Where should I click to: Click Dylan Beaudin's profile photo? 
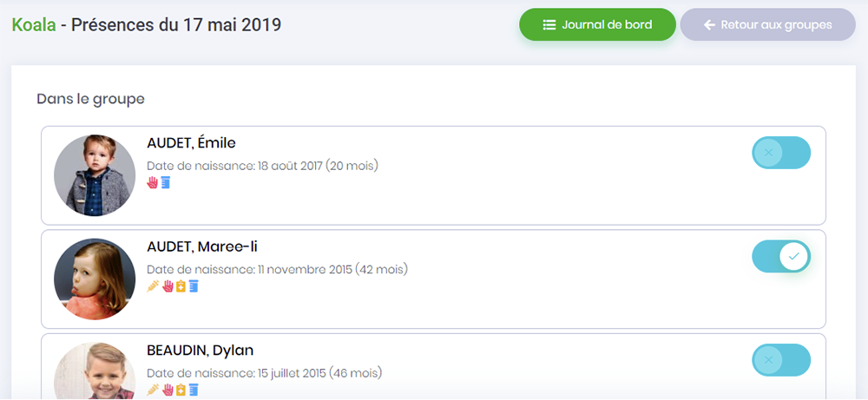tap(95, 370)
